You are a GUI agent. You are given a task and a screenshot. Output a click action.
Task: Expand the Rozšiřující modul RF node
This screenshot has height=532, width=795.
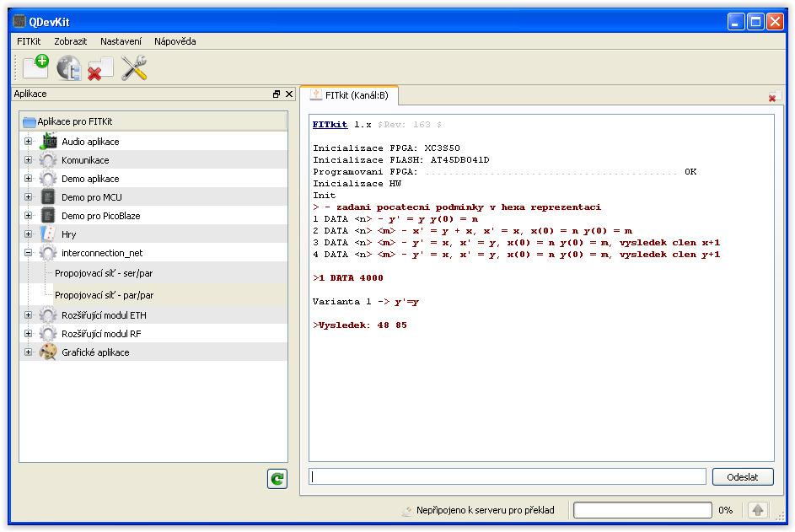pyautogui.click(x=29, y=334)
